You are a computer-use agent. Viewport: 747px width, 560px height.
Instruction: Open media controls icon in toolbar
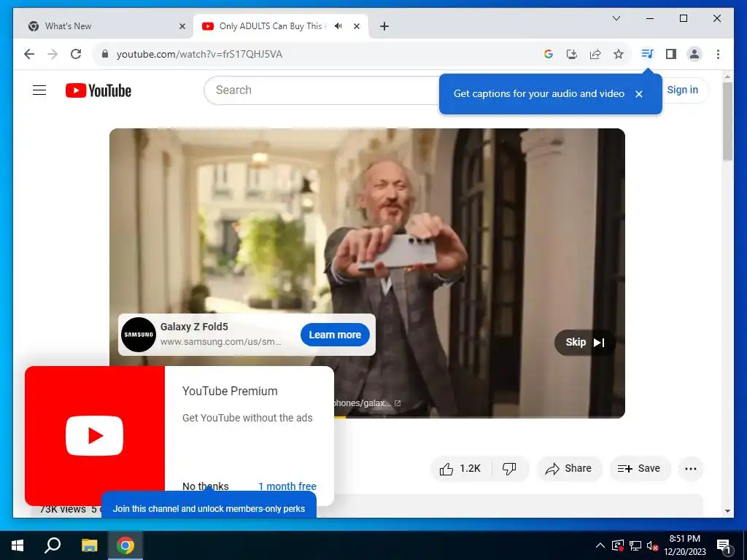tap(647, 54)
